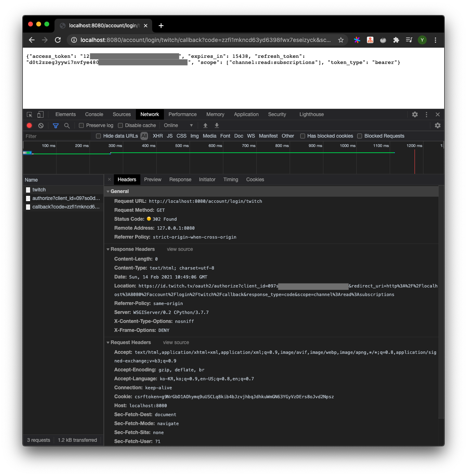Toggle the network filter bar
Screen dimensions: 467x476
(55, 125)
